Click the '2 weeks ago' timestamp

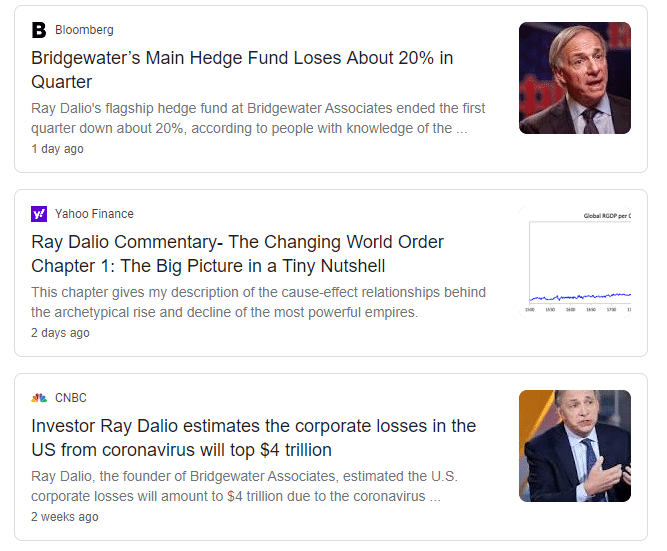[x=65, y=517]
